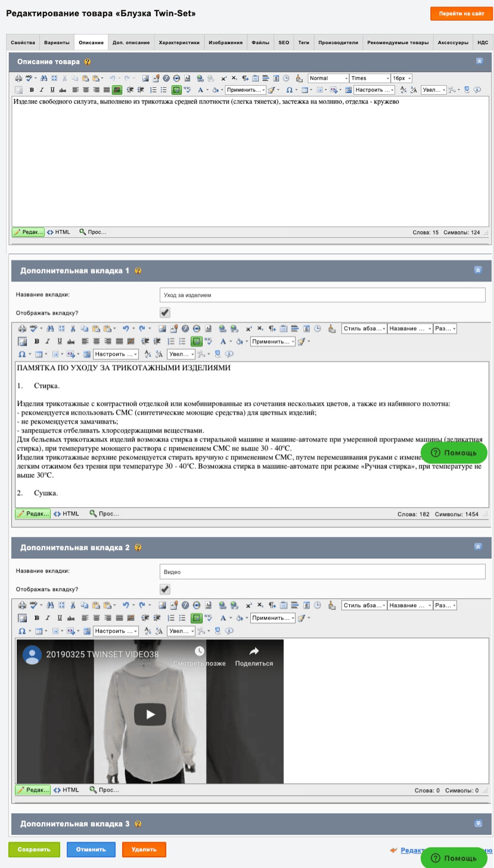Switch the top editor to HTML mode
The height and width of the screenshot is (868, 494).
pyautogui.click(x=59, y=232)
